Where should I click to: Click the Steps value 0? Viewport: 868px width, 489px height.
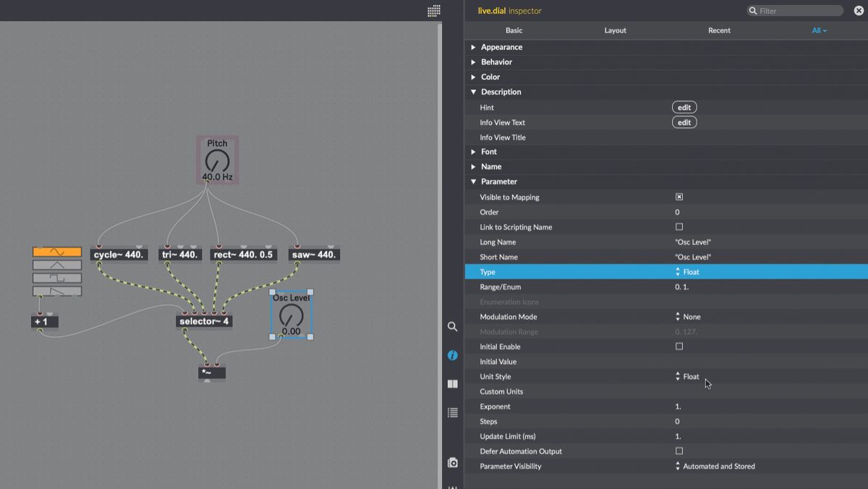click(677, 421)
